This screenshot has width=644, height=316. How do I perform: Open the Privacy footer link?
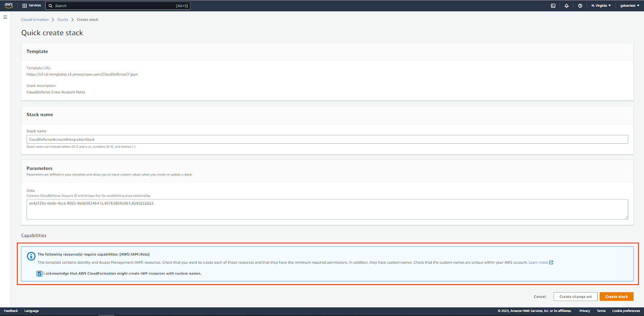pyautogui.click(x=584, y=311)
